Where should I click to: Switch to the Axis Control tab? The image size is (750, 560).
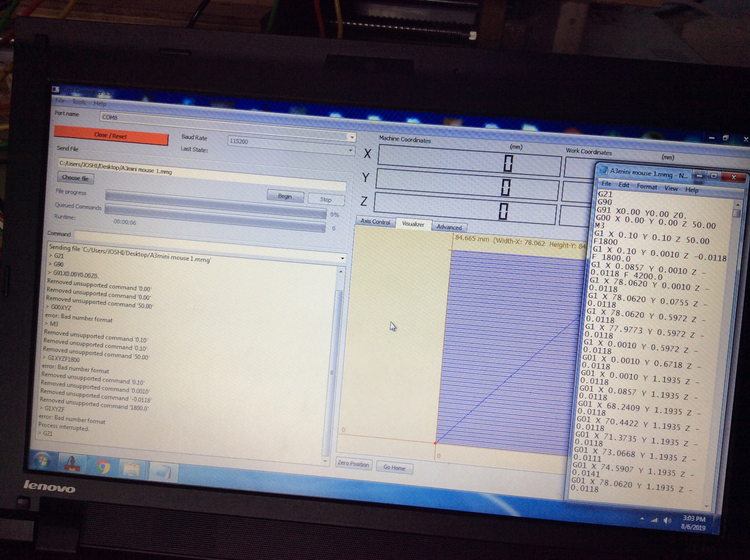point(375,222)
